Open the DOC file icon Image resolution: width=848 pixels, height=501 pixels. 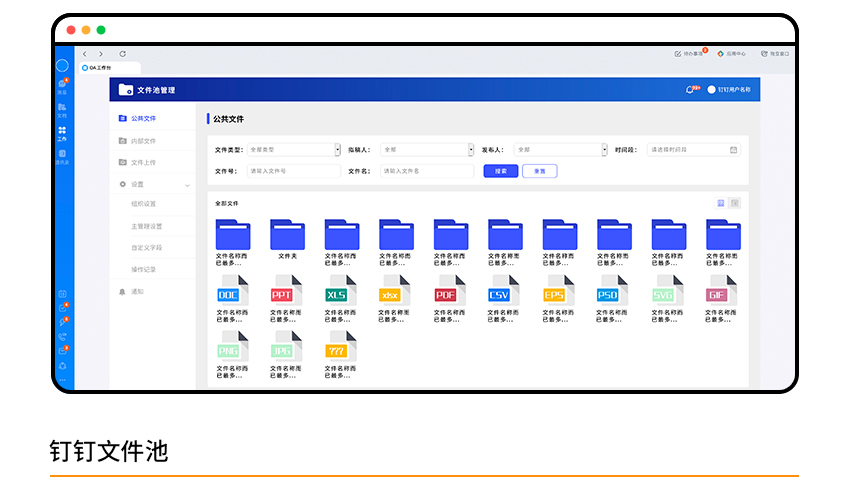coord(229,293)
